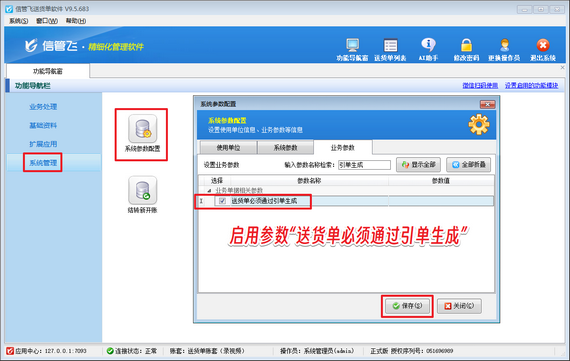Click the 送货单必须通过引单生成 row text
The height and width of the screenshot is (361, 570).
pyautogui.click(x=264, y=201)
